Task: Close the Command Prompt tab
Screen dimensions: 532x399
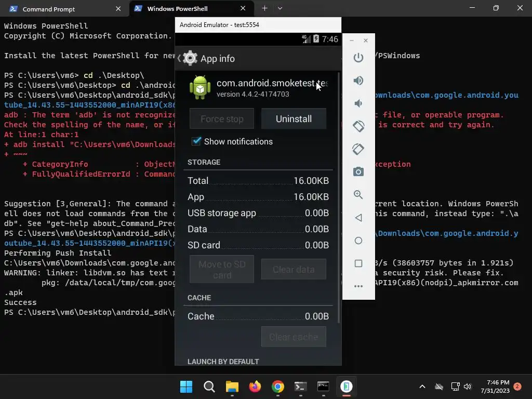Action: [x=118, y=9]
